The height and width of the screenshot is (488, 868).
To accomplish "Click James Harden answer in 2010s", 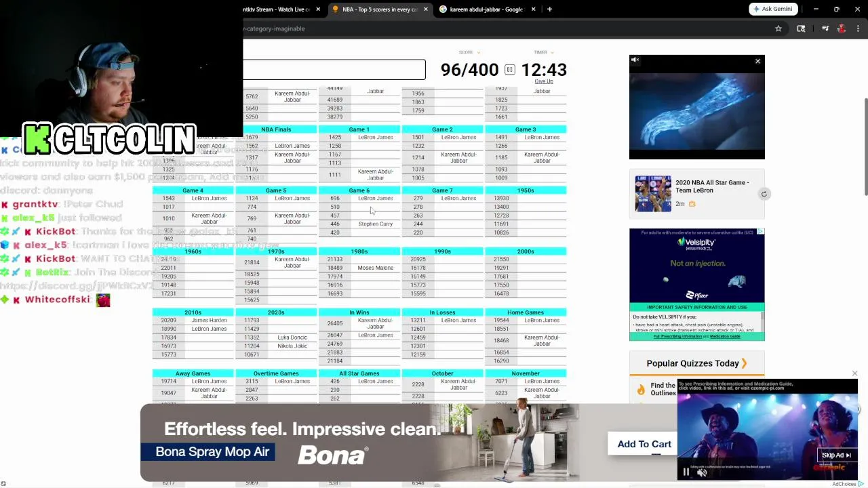I will [x=209, y=320].
